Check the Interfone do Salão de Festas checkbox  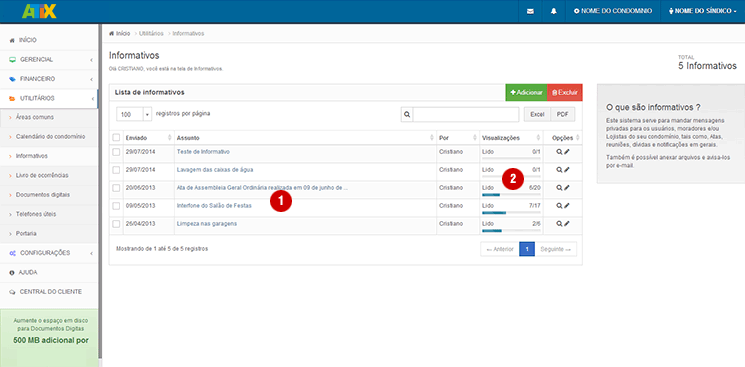116,206
